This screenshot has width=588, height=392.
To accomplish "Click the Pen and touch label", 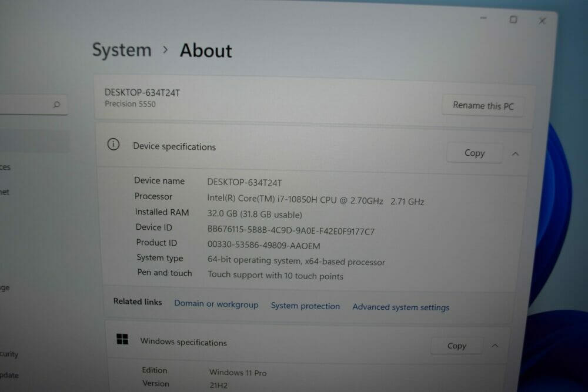I will point(165,273).
